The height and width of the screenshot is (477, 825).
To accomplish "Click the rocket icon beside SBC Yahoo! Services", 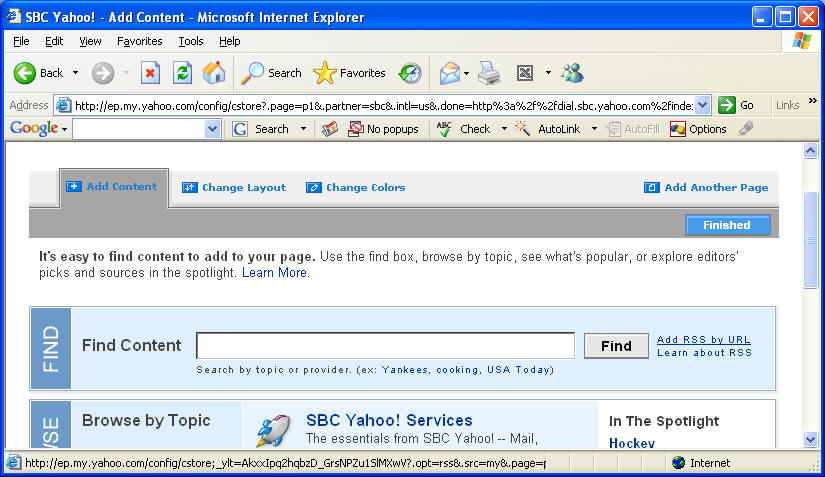I will (274, 430).
